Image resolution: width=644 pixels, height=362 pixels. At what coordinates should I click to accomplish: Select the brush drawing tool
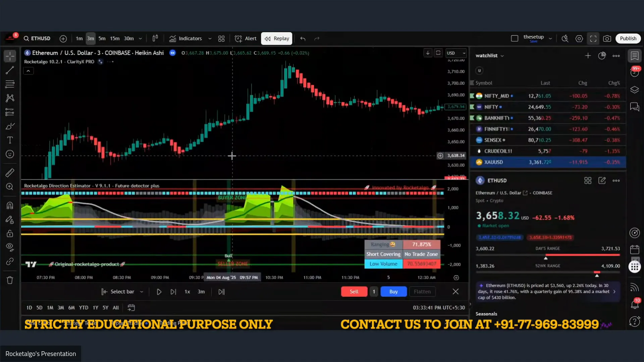pyautogui.click(x=10, y=126)
